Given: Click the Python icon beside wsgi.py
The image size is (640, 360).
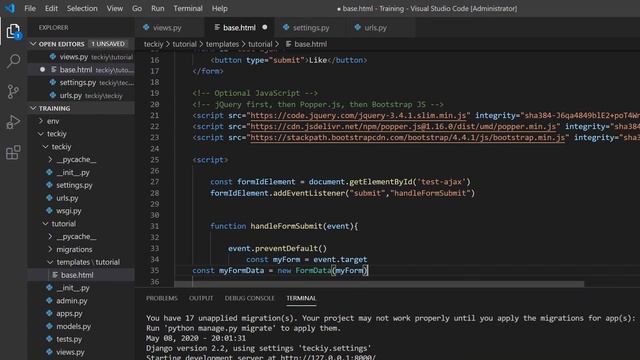Looking at the screenshot, I should [49, 211].
